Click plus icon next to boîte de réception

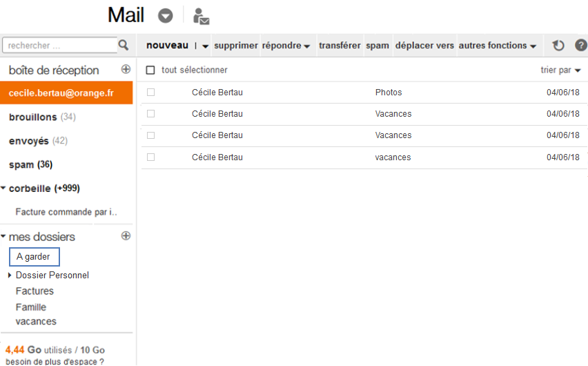coord(126,69)
